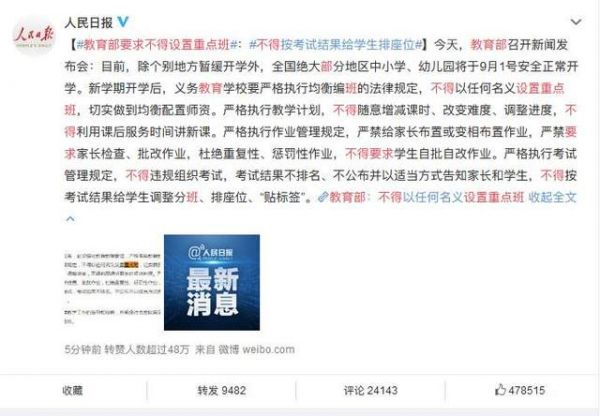Click the 微博 weibo.com source link
This screenshot has width=600, height=416.
256,349
